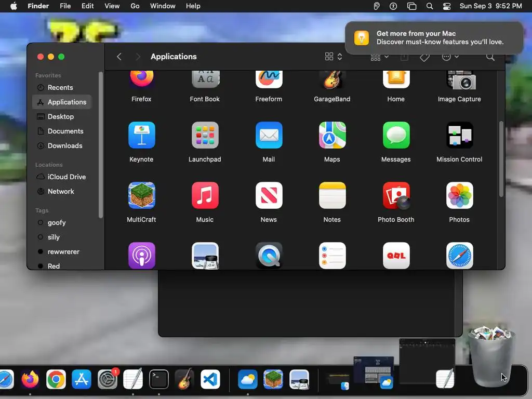The height and width of the screenshot is (399, 532).
Task: Select Network in sidebar Locations
Action: coord(62,191)
